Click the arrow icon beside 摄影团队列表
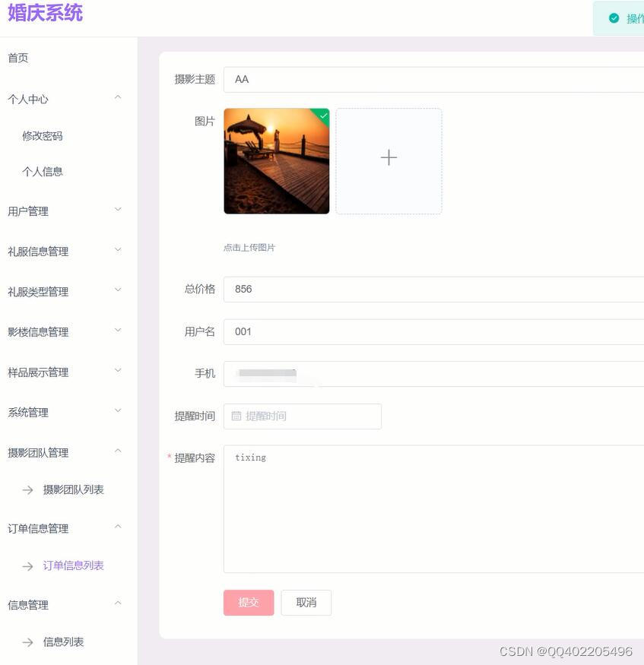Image resolution: width=644 pixels, height=665 pixels. (27, 490)
